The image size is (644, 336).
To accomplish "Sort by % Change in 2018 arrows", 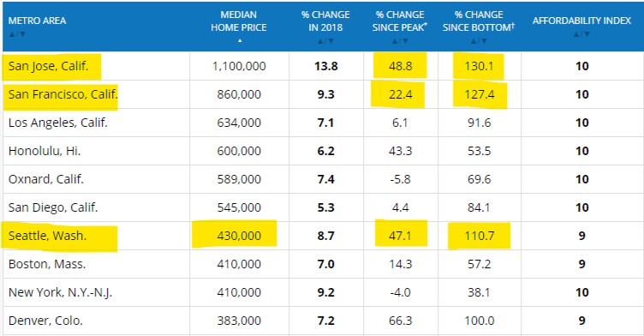I will [325, 41].
